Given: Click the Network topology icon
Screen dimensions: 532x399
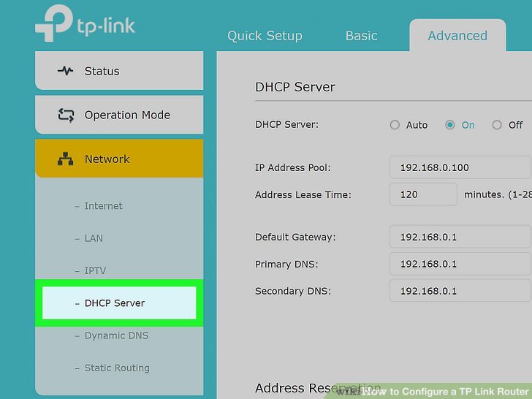Looking at the screenshot, I should (66, 159).
